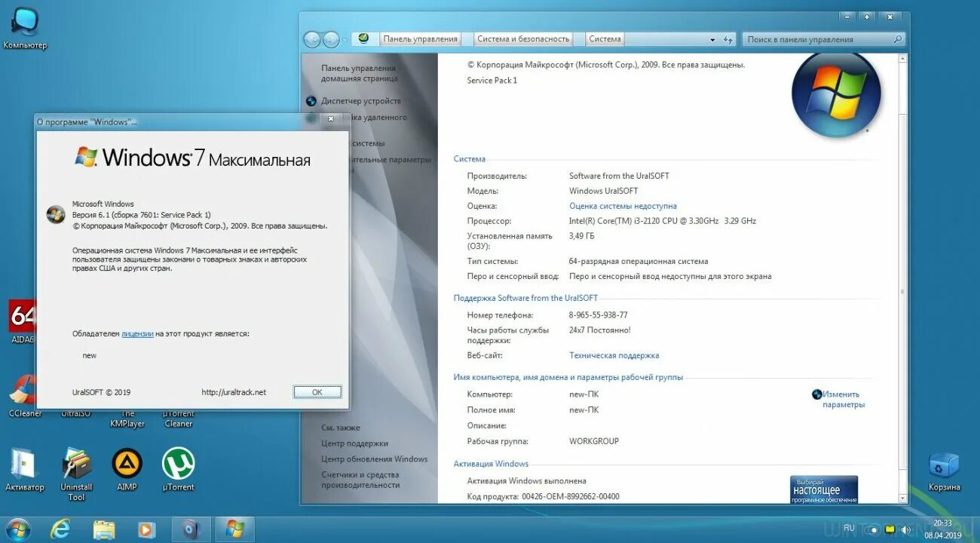The image size is (980, 543).
Task: Open the лицензии license link
Action: 137,333
